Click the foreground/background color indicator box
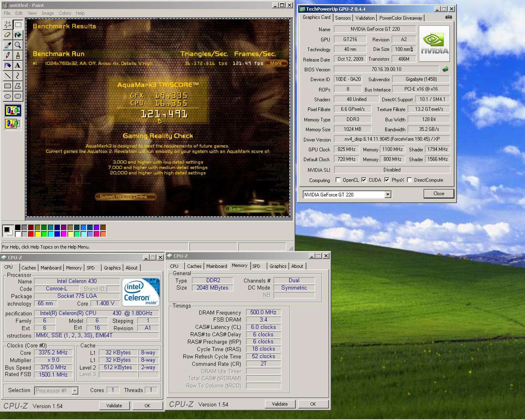Viewport: 525px width, 420px height. point(7,231)
